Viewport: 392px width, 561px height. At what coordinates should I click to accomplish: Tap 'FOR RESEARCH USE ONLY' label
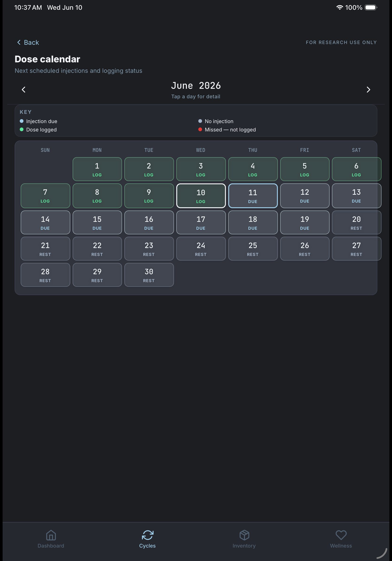point(341,43)
